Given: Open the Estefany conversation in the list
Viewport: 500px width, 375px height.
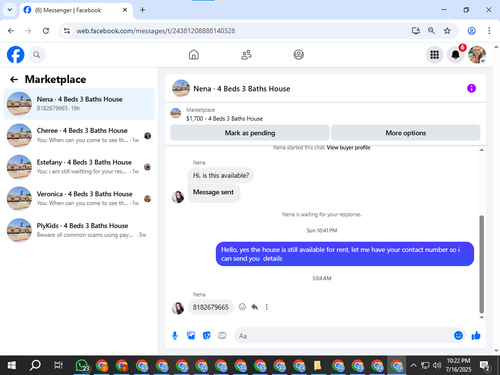Looking at the screenshot, I should (79, 167).
